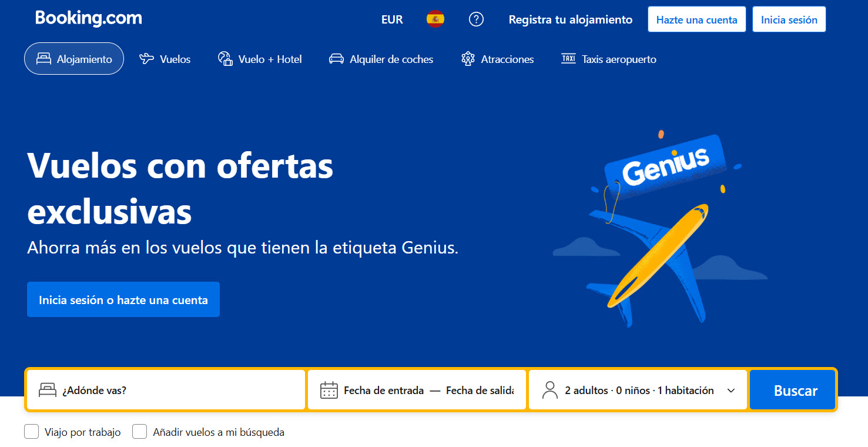Open the EUR currency selector
This screenshot has width=868, height=447.
click(x=392, y=19)
